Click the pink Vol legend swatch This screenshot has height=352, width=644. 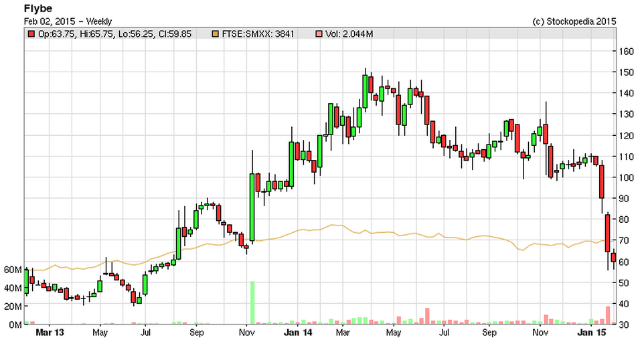pyautogui.click(x=319, y=34)
